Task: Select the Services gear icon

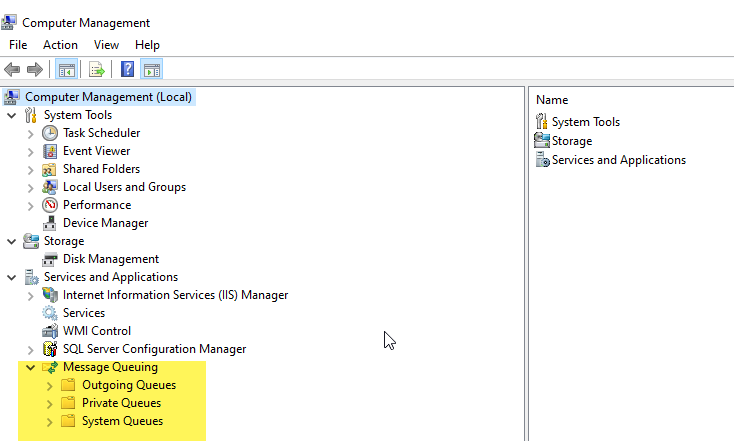Action: (50, 313)
